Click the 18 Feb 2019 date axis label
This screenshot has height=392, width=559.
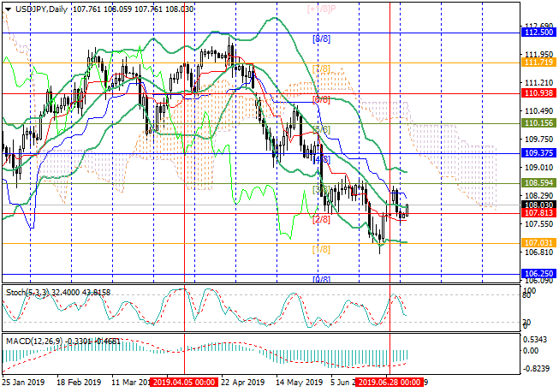point(77,383)
